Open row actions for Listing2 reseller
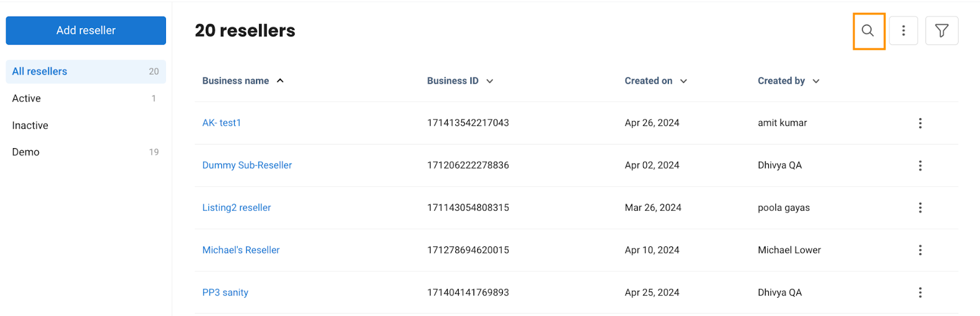Viewport: 980px width, 316px height. tap(920, 208)
